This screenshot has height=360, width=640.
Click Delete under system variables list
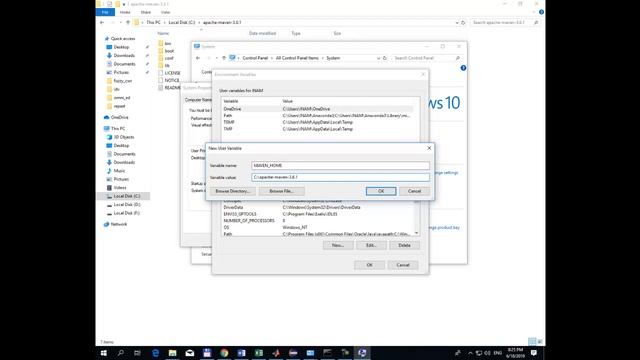pos(404,245)
